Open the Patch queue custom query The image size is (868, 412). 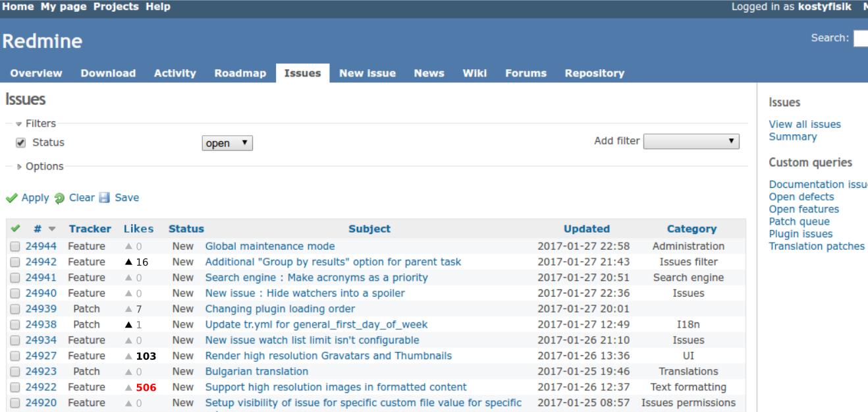[800, 222]
